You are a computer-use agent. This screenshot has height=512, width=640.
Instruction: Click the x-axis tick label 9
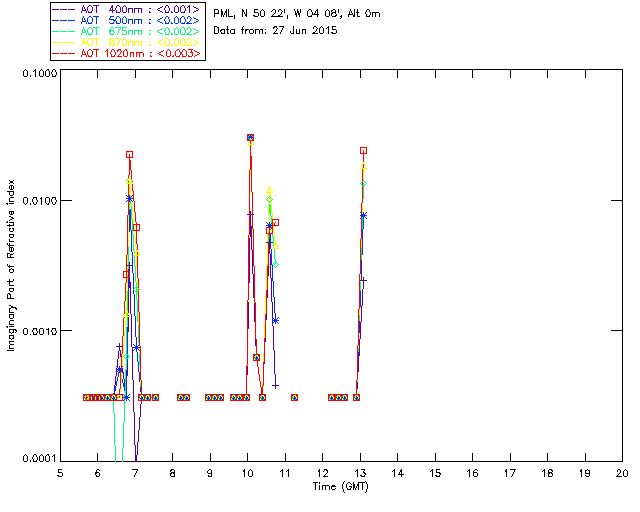[x=210, y=473]
